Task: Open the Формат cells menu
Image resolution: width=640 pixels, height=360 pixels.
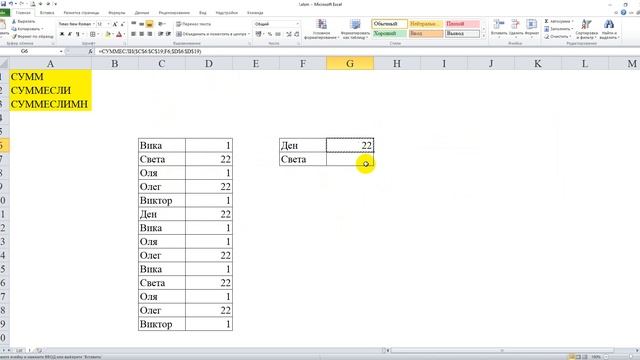Action: pos(531,29)
